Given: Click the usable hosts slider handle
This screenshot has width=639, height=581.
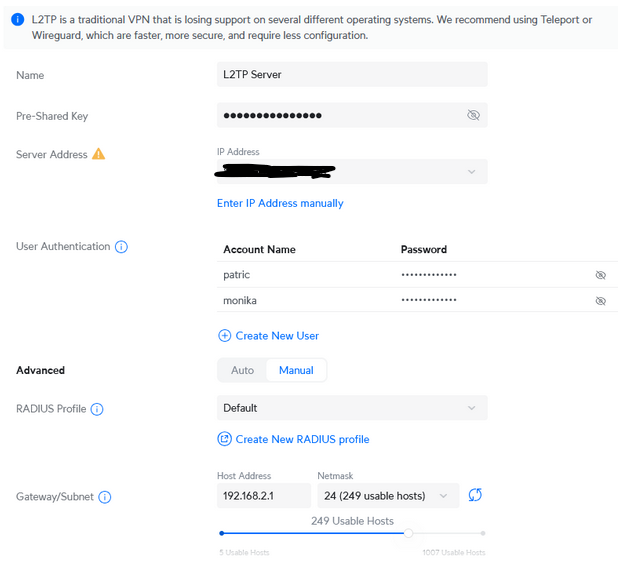Looking at the screenshot, I should tap(408, 533).
